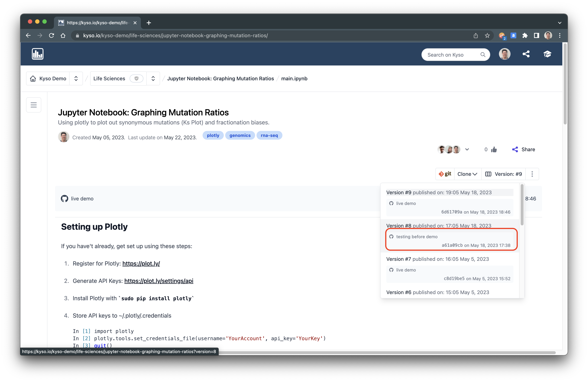Open the Clone dropdown
Viewport: 588px width, 382px height.
click(x=467, y=174)
